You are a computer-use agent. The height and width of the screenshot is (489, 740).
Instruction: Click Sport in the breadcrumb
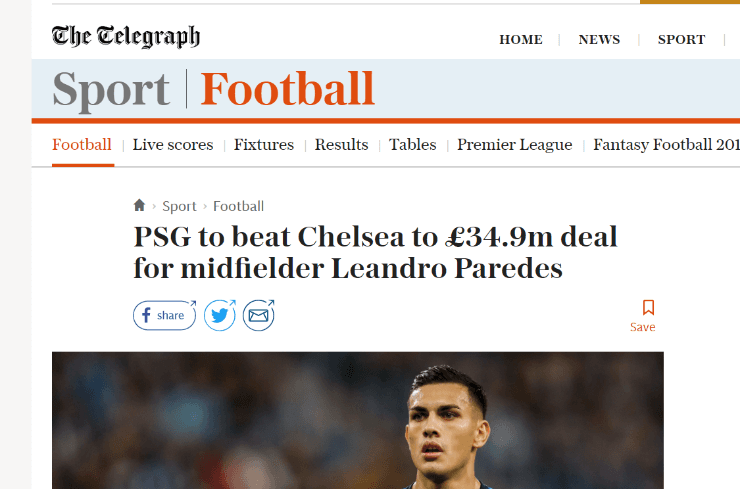click(179, 206)
